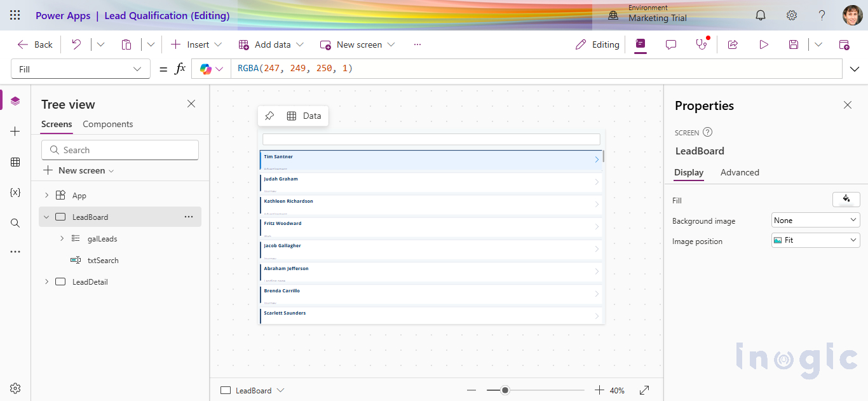The height and width of the screenshot is (401, 868).
Task: Open the Image position Fit dropdown
Action: point(815,240)
